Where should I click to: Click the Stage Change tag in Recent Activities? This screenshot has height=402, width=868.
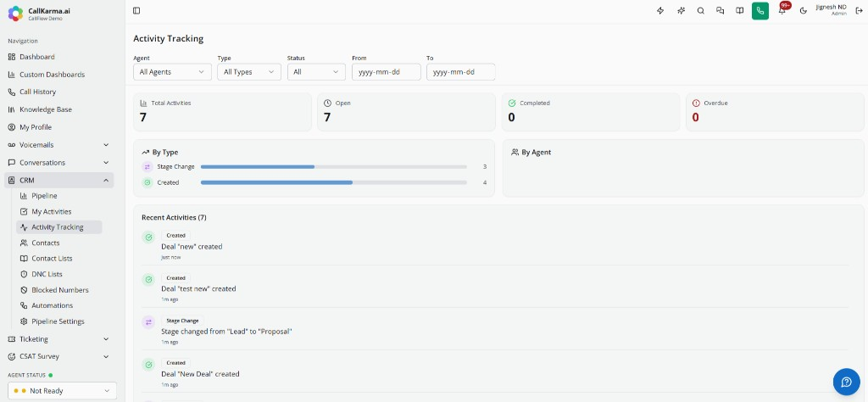pyautogui.click(x=183, y=321)
